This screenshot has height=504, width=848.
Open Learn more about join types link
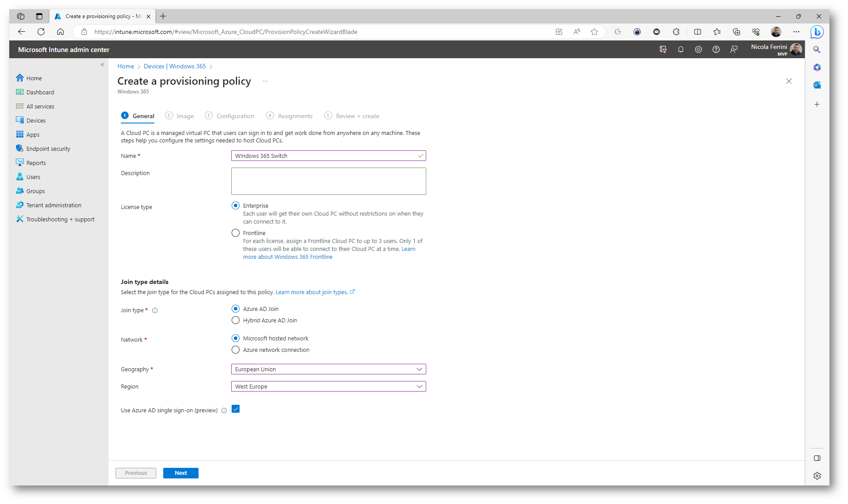click(x=311, y=292)
